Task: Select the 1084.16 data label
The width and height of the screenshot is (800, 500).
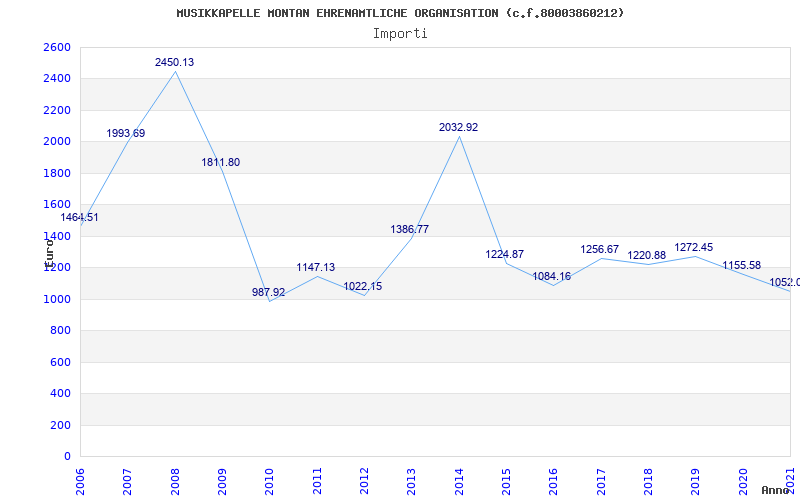Action: tap(552, 277)
